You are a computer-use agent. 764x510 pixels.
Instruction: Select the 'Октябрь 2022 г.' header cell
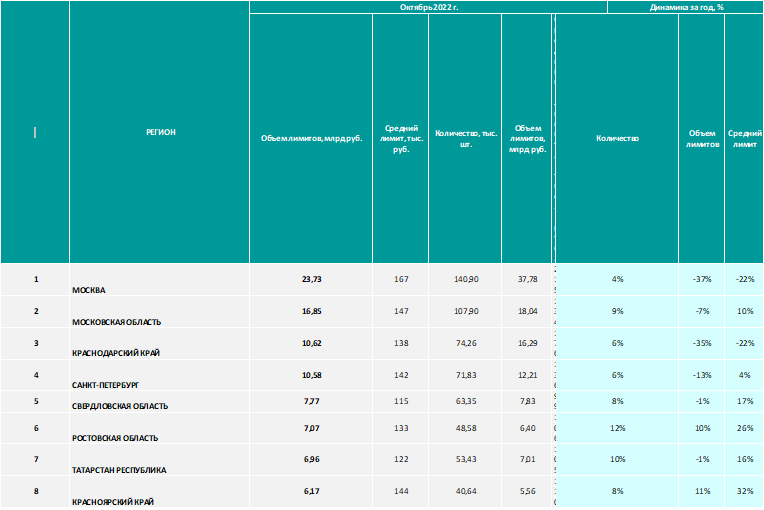coord(428,7)
